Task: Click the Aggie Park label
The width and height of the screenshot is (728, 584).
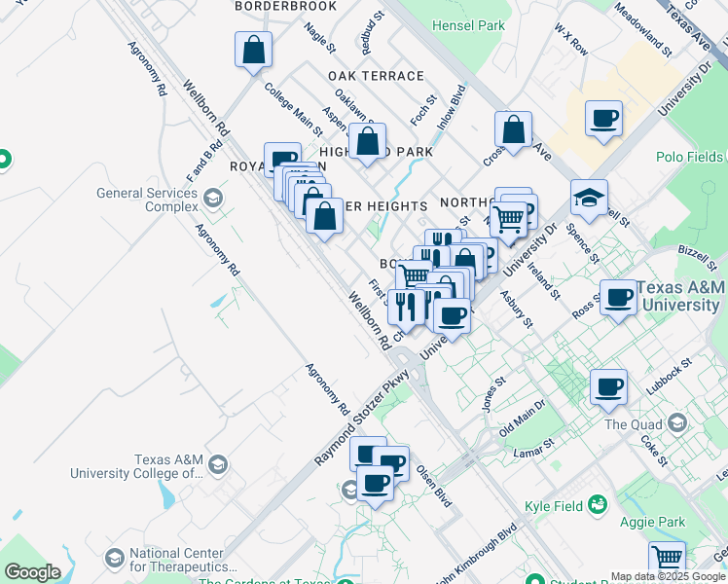Action: click(653, 523)
